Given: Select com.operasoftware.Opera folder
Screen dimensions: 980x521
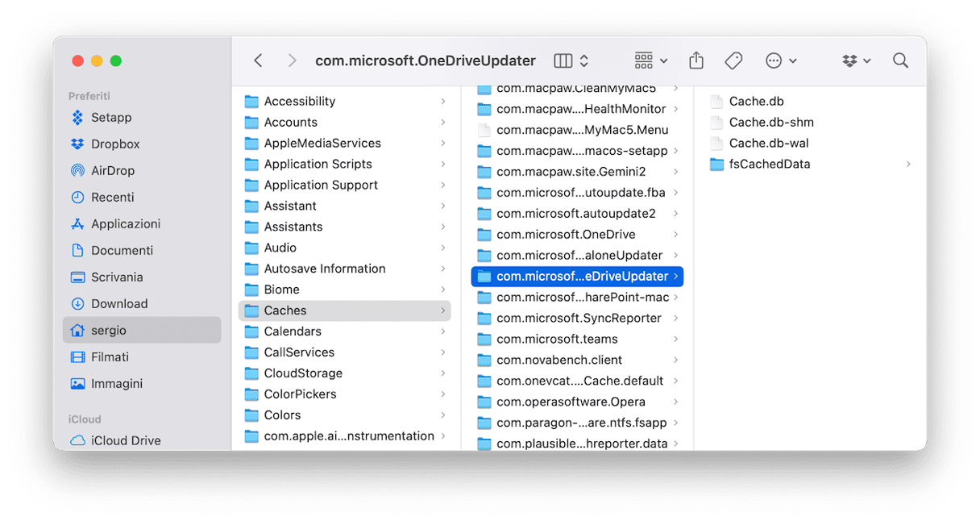Looking at the screenshot, I should point(571,402).
